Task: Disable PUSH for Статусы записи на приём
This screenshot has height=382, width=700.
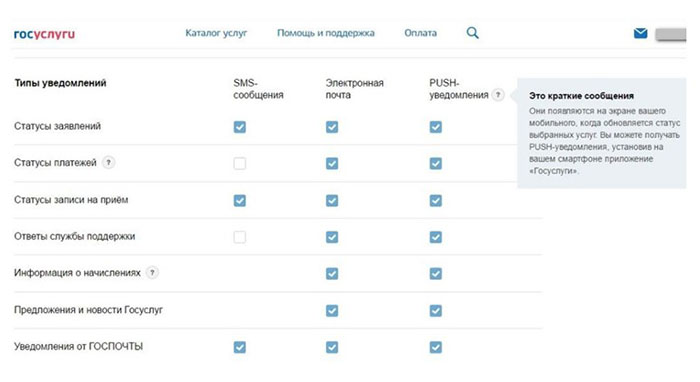Action: point(436,201)
